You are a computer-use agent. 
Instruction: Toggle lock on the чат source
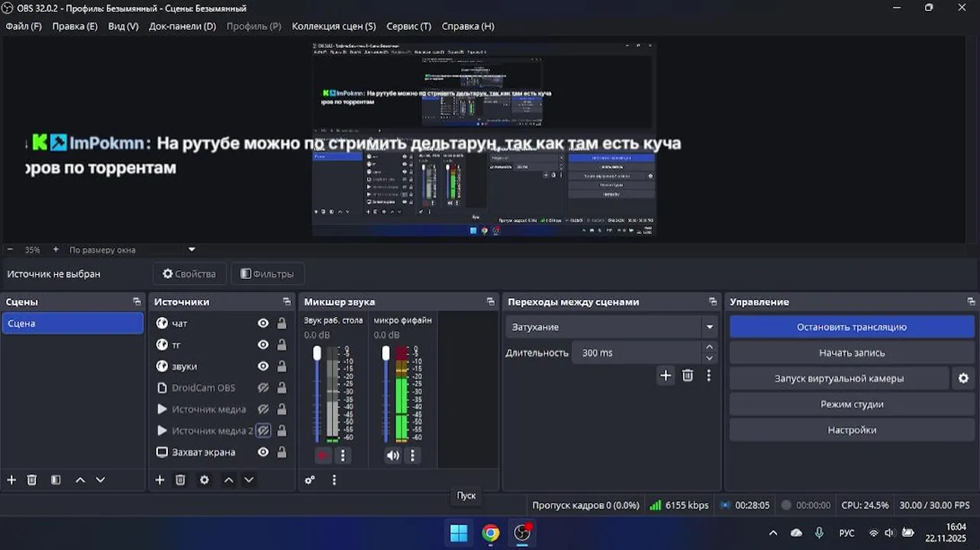[x=282, y=323]
